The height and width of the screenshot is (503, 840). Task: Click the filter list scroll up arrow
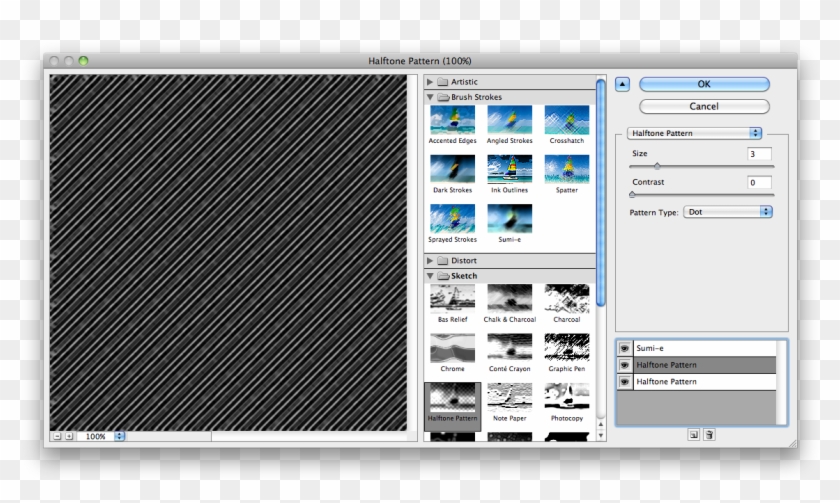[601, 424]
